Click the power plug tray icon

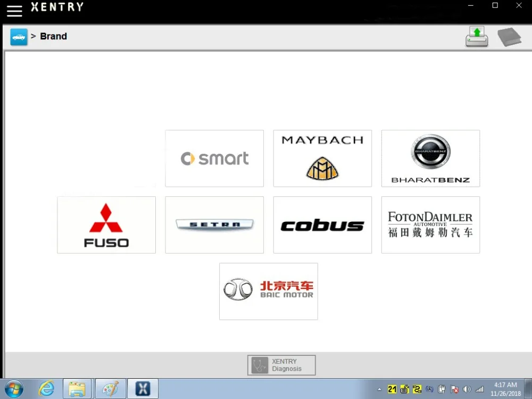(x=442, y=389)
